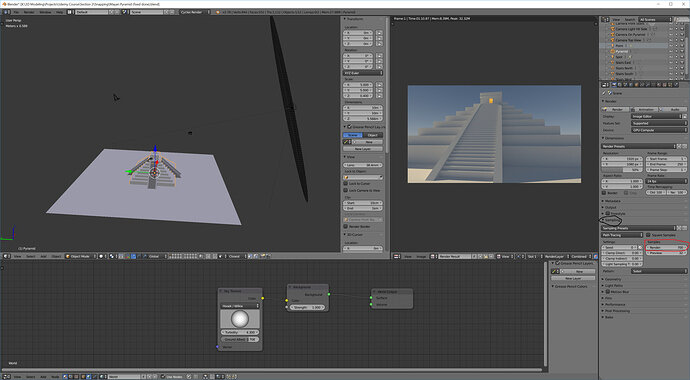
Task: Open the Display dropdown set to Image Editor
Action: click(x=656, y=116)
